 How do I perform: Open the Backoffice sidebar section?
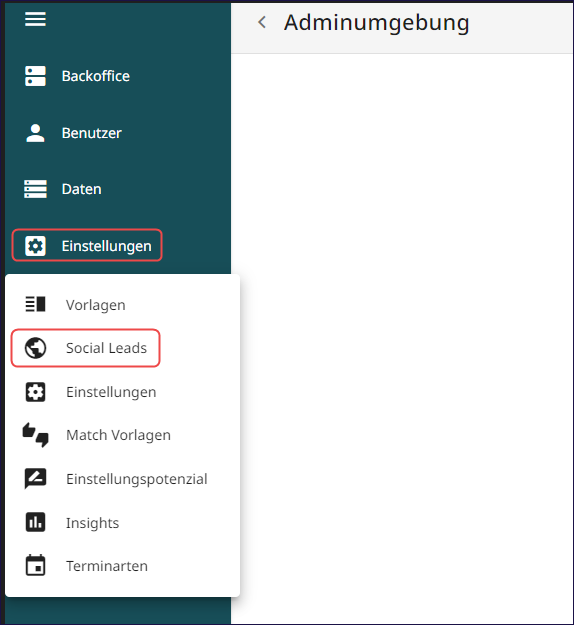coord(96,76)
